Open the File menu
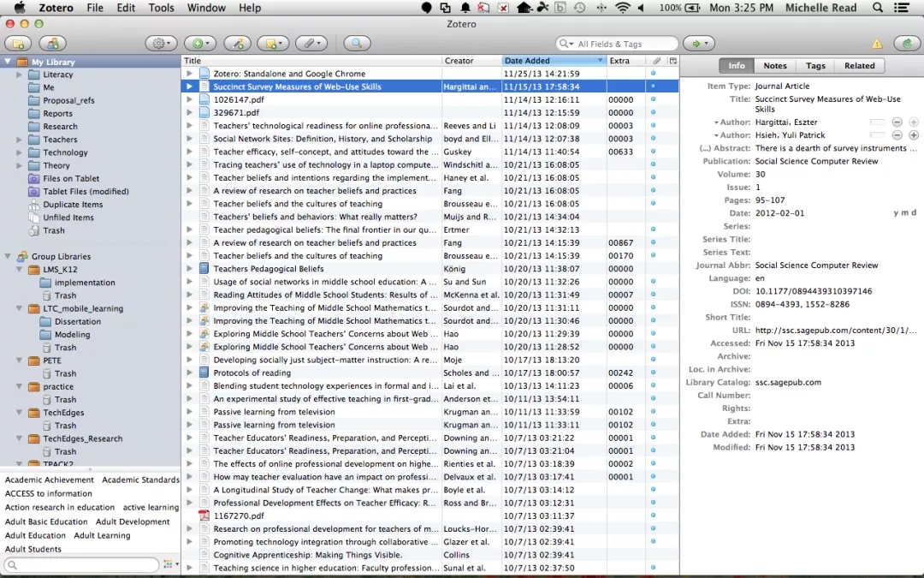924x578 pixels. [94, 8]
